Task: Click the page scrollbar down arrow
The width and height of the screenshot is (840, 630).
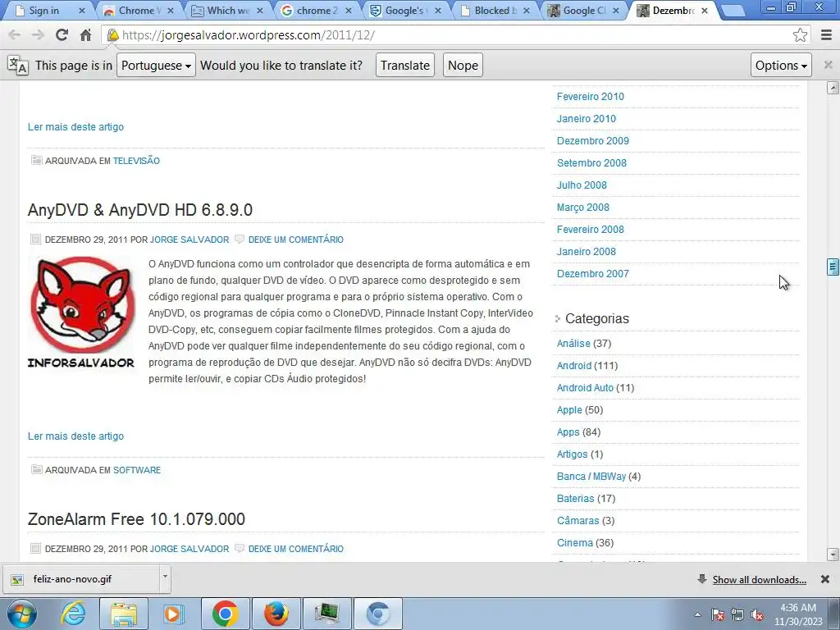Action: [x=833, y=555]
